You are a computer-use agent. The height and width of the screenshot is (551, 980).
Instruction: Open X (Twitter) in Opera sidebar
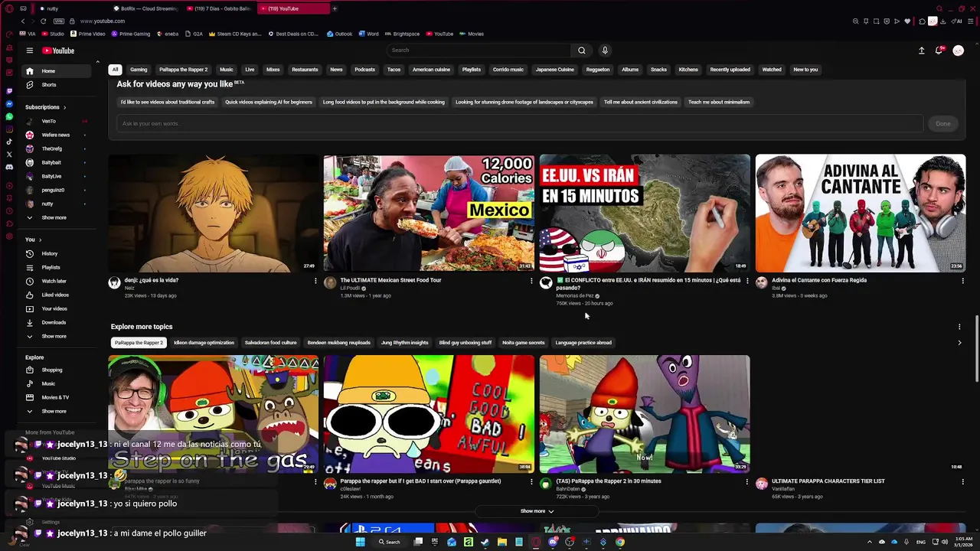[x=9, y=155]
